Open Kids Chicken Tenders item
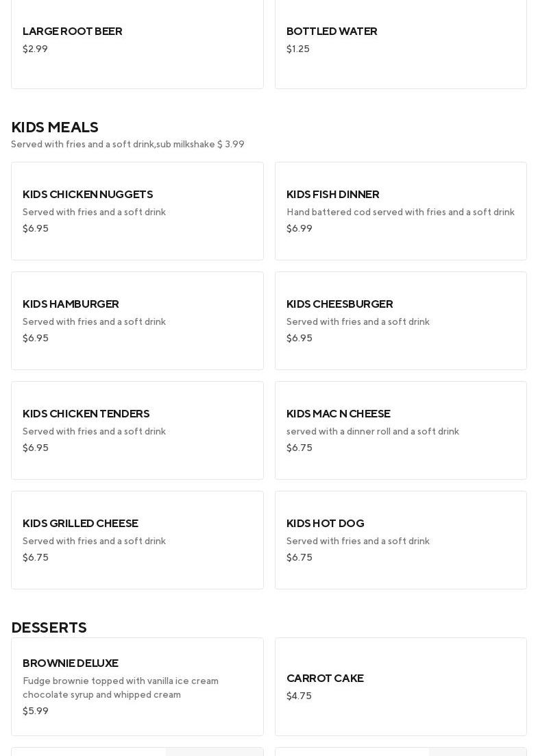Viewport: 538px width, 756px height. click(x=137, y=430)
